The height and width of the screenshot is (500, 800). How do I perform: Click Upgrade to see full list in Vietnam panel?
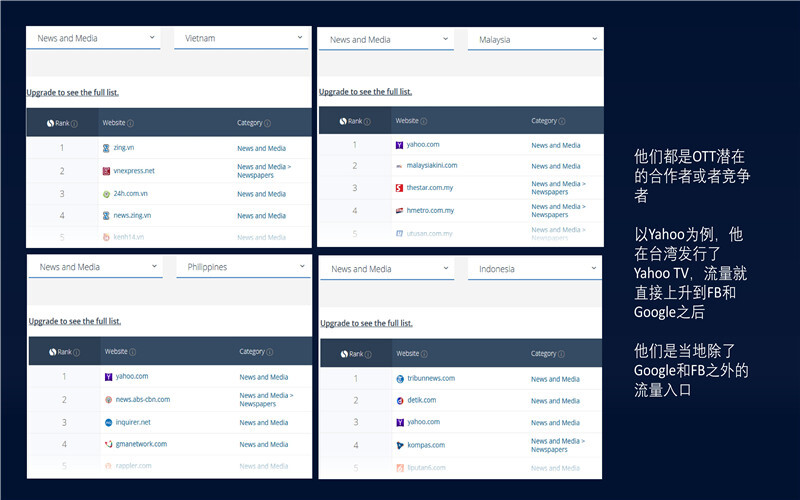[72, 93]
